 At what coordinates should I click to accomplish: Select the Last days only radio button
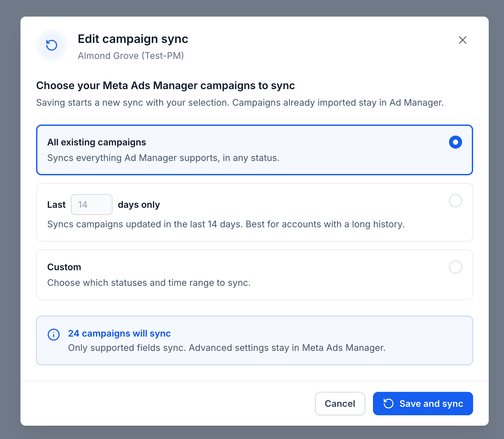point(455,201)
